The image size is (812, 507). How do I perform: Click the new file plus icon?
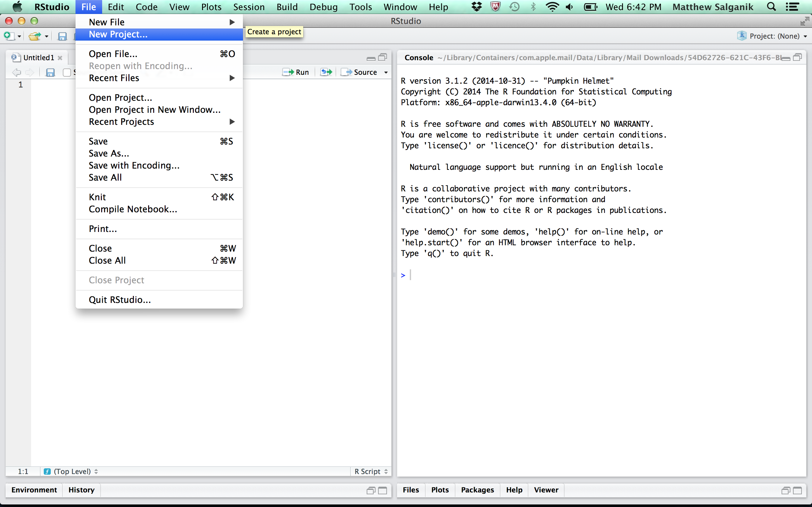[9, 36]
